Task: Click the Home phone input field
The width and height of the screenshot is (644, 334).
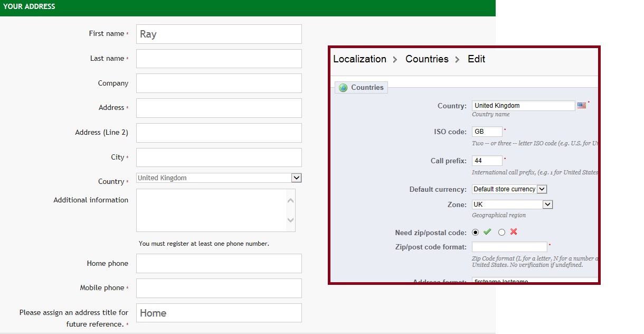Action: coord(219,263)
